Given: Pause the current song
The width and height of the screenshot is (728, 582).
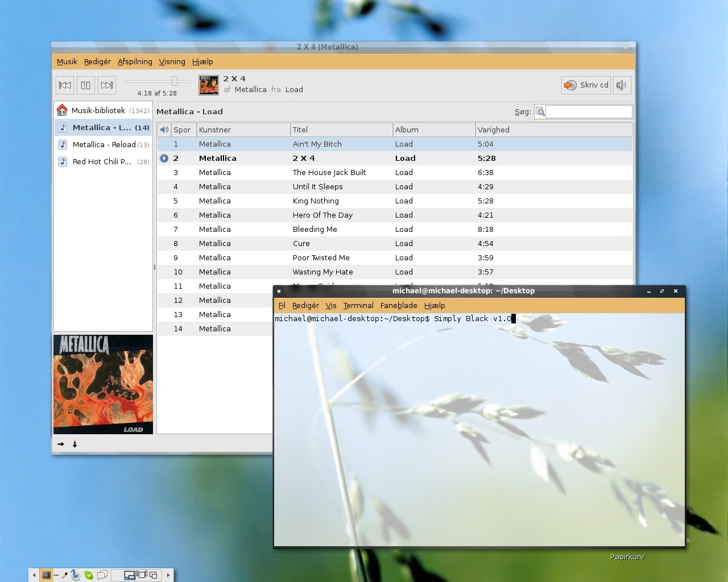Looking at the screenshot, I should (x=86, y=85).
